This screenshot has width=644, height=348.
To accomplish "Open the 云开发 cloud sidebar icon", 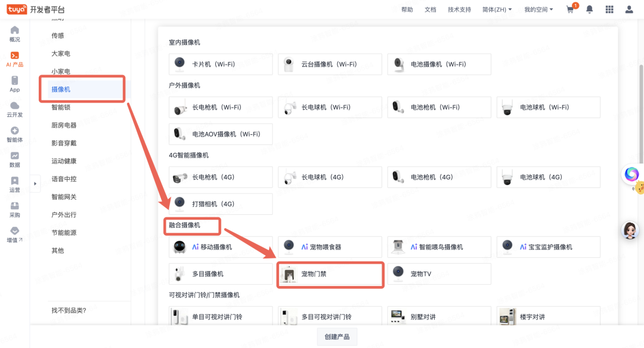I will pyautogui.click(x=15, y=109).
